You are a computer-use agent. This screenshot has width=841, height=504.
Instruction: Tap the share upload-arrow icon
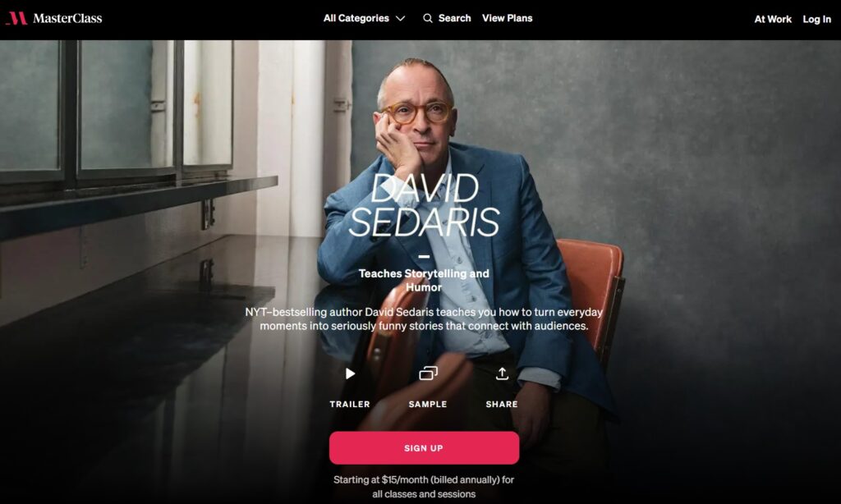pos(502,373)
